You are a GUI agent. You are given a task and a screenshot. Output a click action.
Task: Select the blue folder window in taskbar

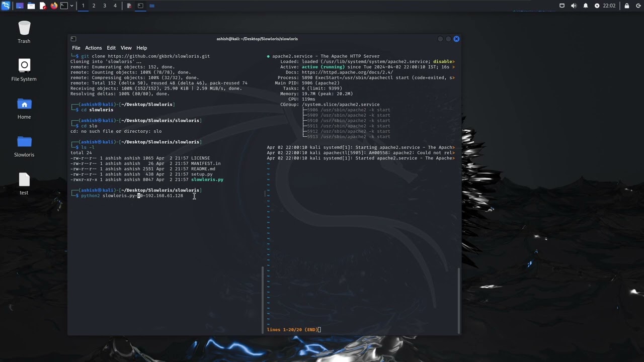tap(151, 6)
